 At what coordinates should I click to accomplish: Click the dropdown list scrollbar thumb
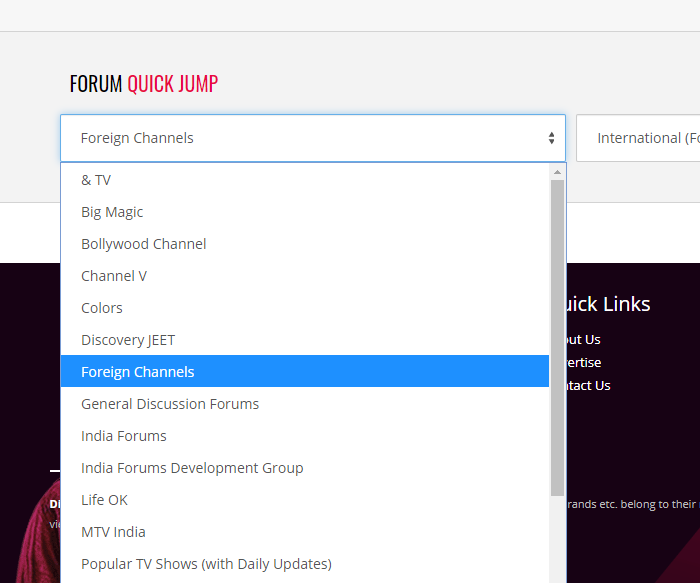(557, 338)
